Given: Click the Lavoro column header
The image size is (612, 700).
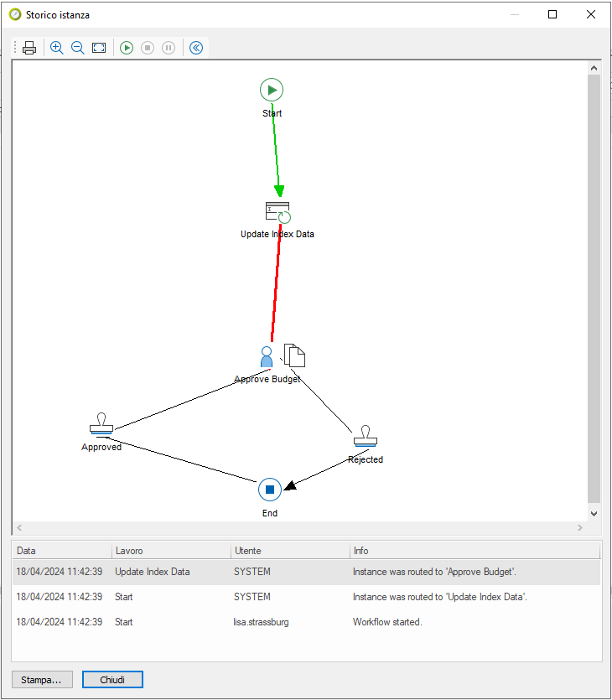Looking at the screenshot, I should 171,551.
